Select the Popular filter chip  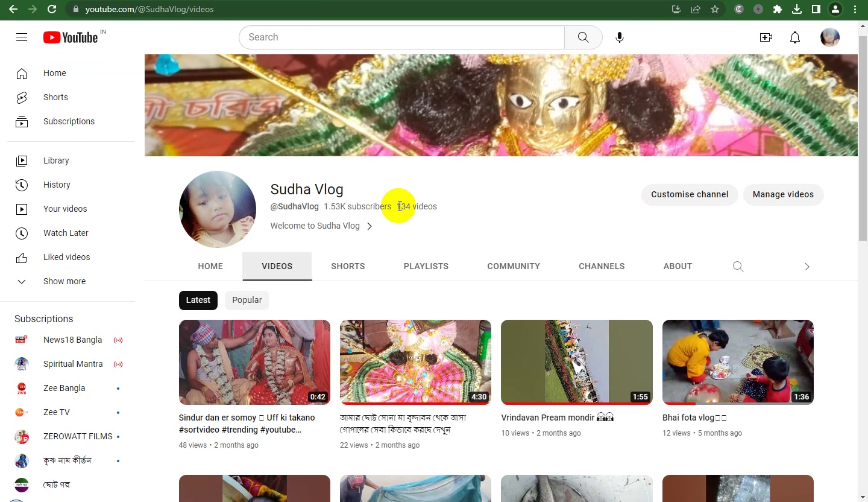coord(247,300)
